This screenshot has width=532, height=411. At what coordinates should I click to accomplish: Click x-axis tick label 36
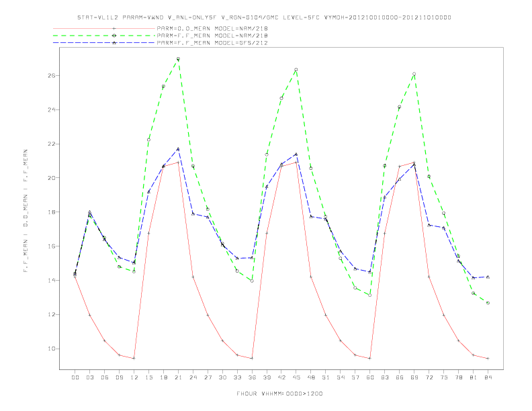(252, 377)
